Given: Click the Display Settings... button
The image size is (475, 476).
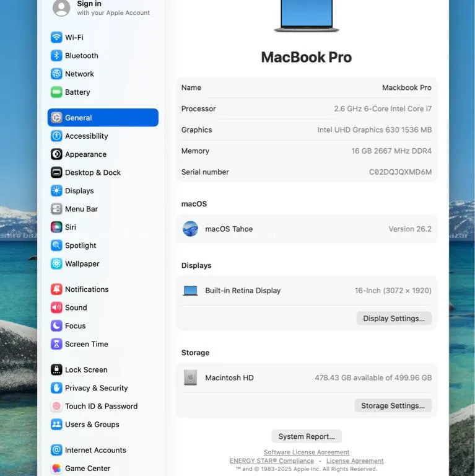Looking at the screenshot, I should click(394, 319).
